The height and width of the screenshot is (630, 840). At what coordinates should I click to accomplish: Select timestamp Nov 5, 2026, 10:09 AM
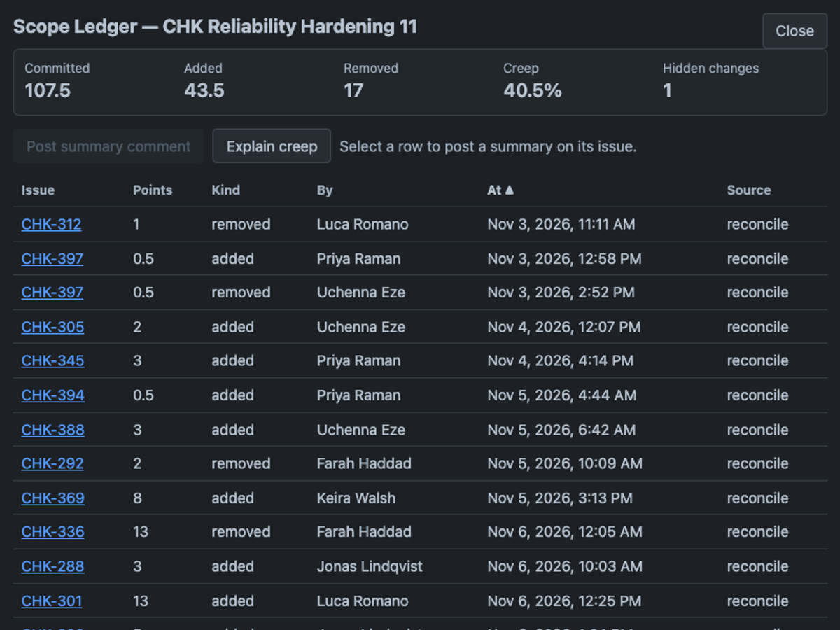[x=565, y=464]
